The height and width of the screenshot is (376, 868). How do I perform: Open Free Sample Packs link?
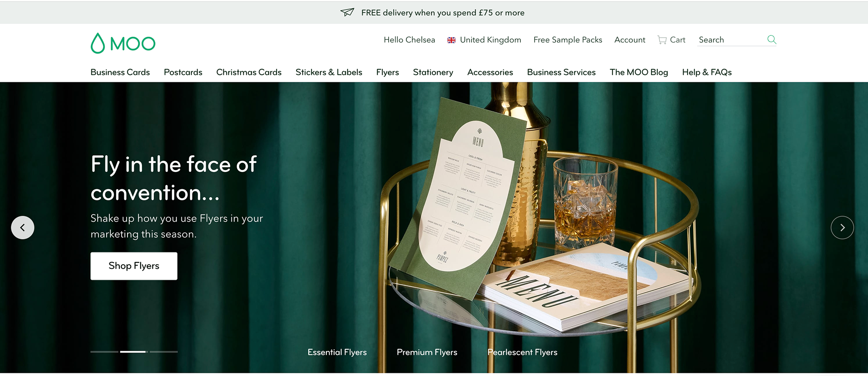tap(568, 40)
